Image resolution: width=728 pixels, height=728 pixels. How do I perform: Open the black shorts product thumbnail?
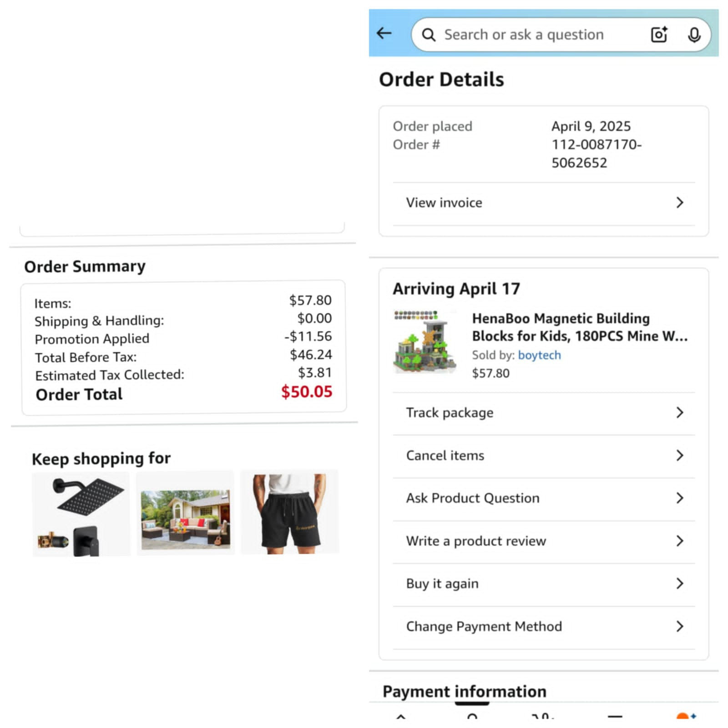pyautogui.click(x=290, y=512)
